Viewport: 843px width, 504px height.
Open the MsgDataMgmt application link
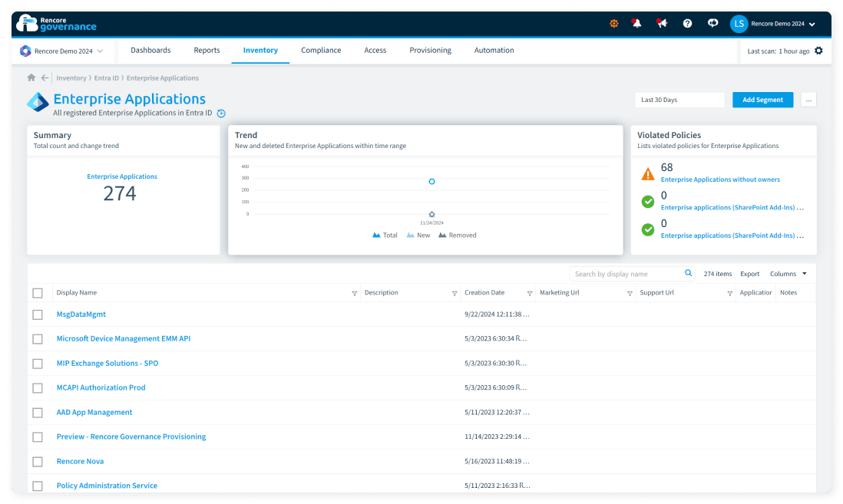click(81, 315)
